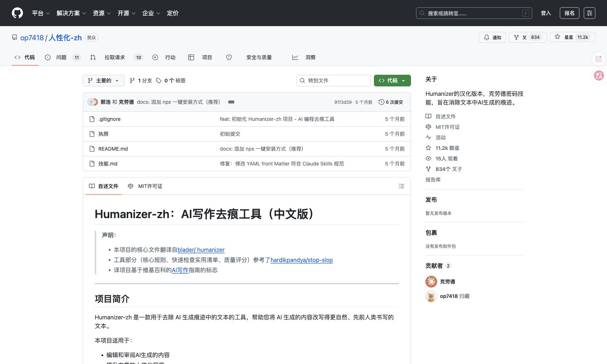Open the 发布 releases heading link
The image size is (607, 364).
(431, 200)
